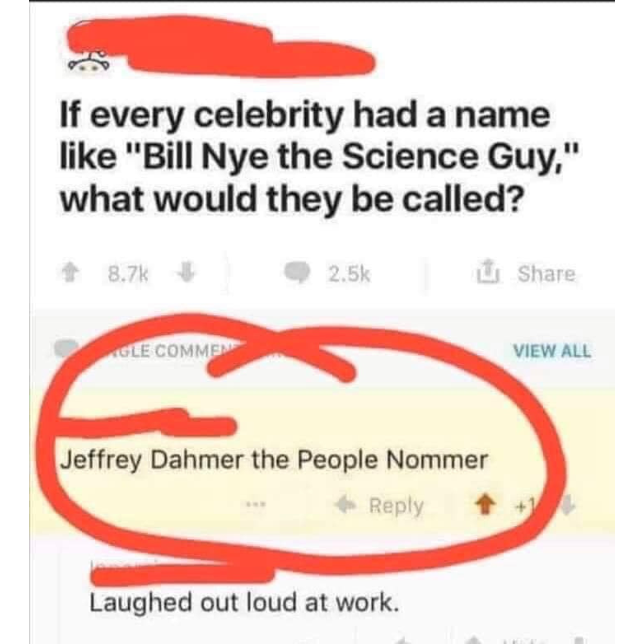Click the single comment thread bubble icon
This screenshot has height=644, width=644.
66,349
